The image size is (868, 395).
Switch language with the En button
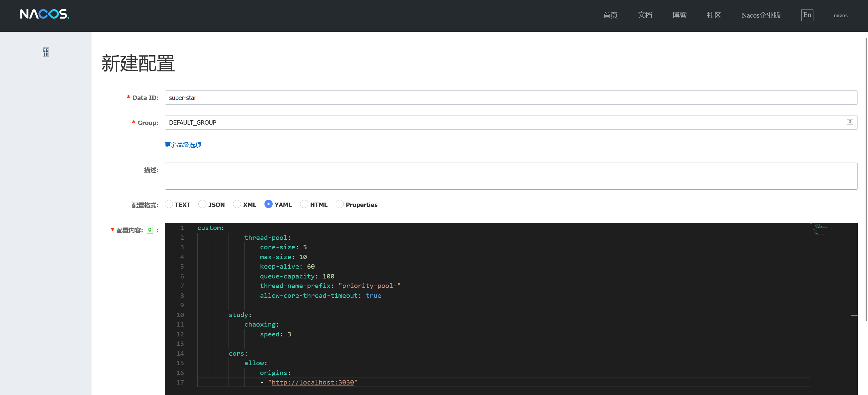807,15
